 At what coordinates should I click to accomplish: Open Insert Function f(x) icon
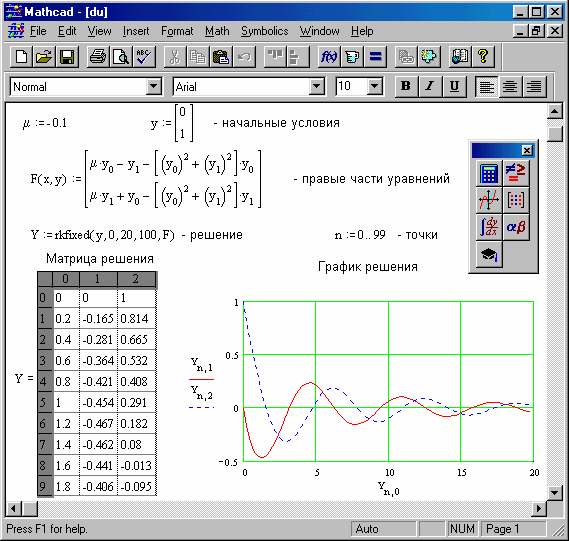(x=329, y=57)
